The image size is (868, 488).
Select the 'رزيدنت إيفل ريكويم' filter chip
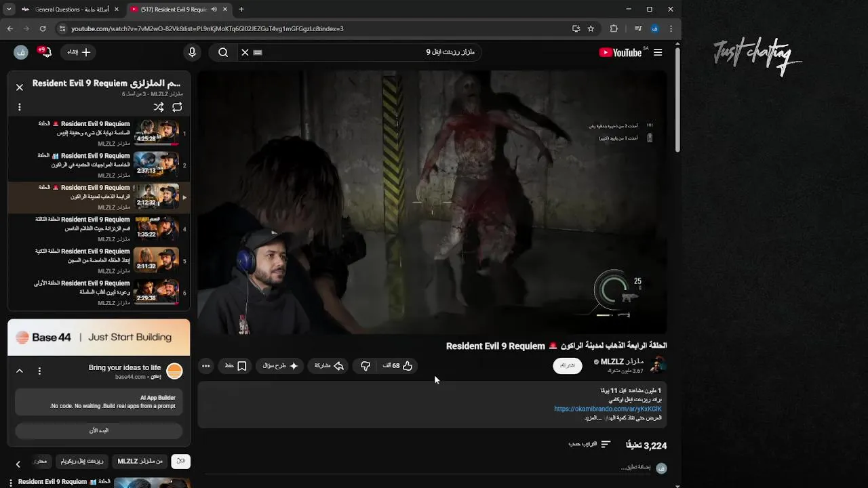[x=81, y=461]
